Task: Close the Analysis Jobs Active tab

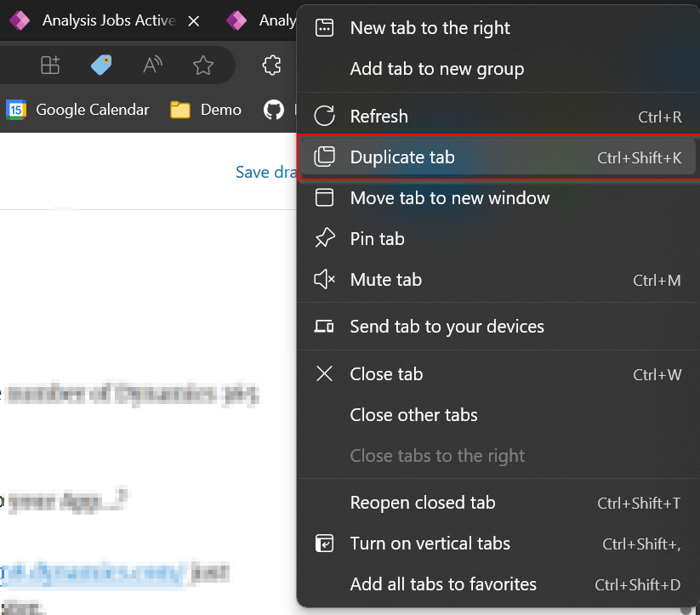Action: (x=194, y=20)
